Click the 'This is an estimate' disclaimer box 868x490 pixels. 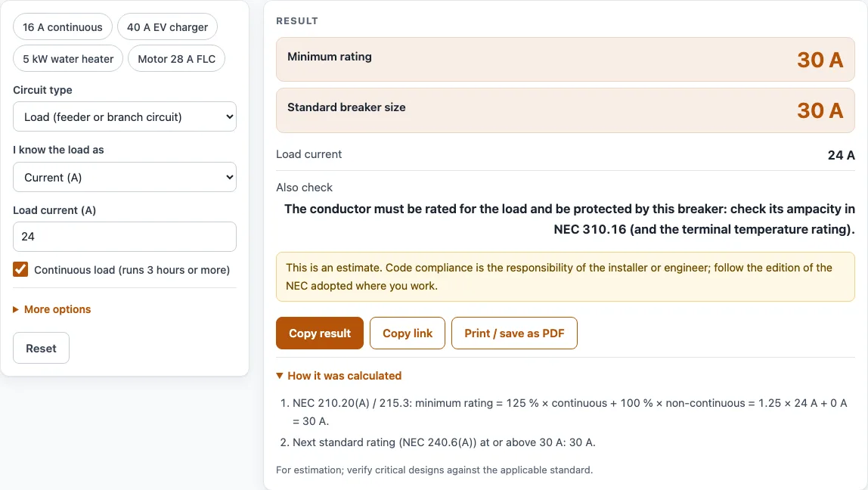566,277
